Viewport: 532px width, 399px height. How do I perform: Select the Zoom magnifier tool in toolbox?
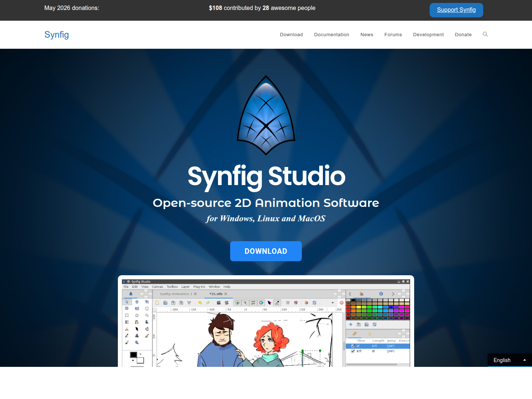pyautogui.click(x=137, y=342)
